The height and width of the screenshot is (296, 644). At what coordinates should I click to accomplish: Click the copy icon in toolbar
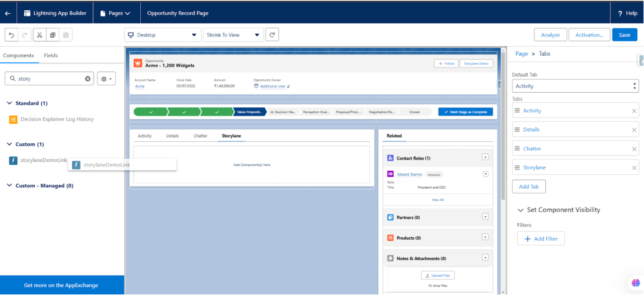click(53, 35)
